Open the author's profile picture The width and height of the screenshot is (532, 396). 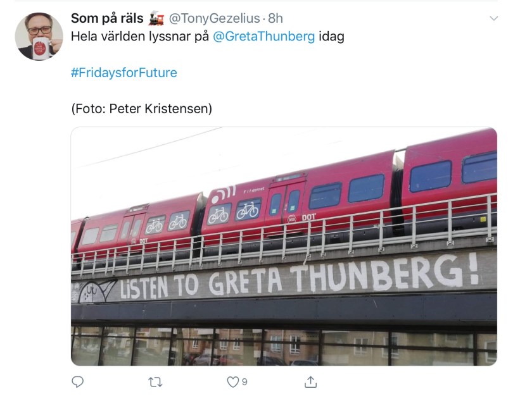[x=39, y=37]
